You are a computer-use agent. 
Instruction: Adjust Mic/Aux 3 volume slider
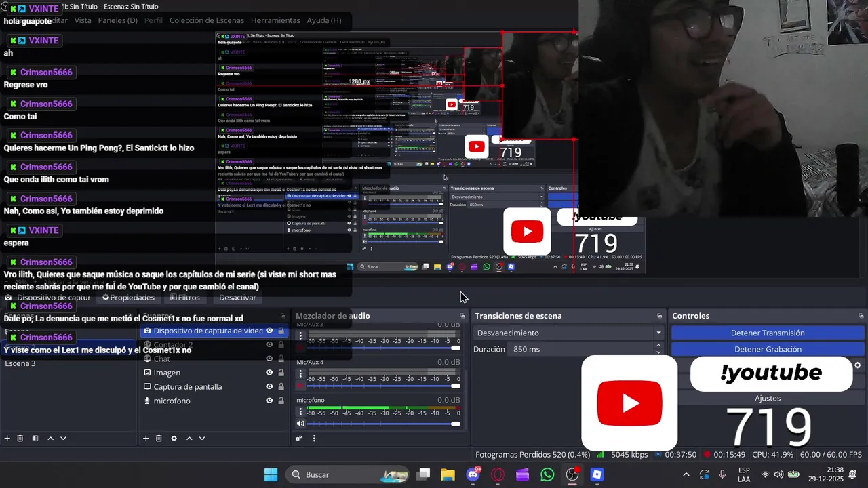(383, 348)
